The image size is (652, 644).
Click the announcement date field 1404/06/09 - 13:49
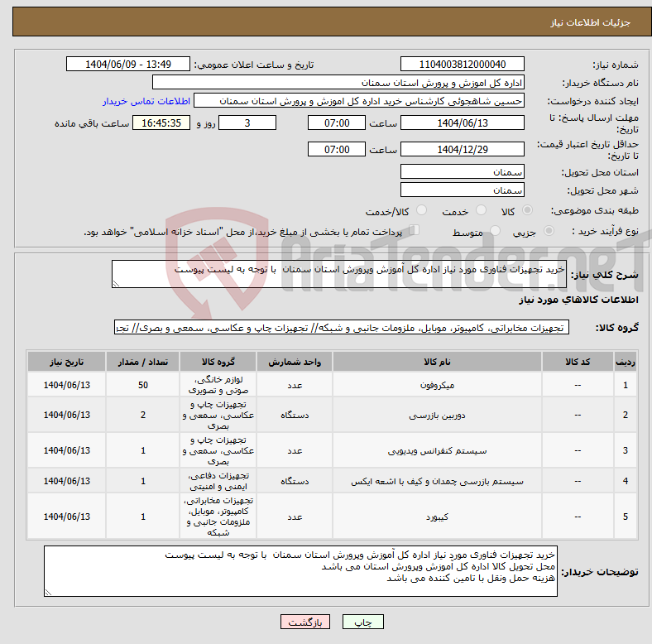point(128,65)
